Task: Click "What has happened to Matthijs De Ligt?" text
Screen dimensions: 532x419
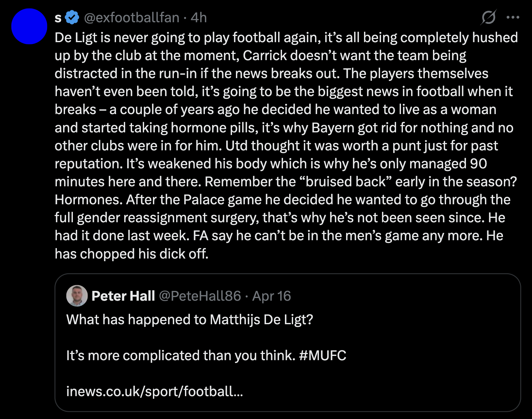Action: pyautogui.click(x=190, y=319)
